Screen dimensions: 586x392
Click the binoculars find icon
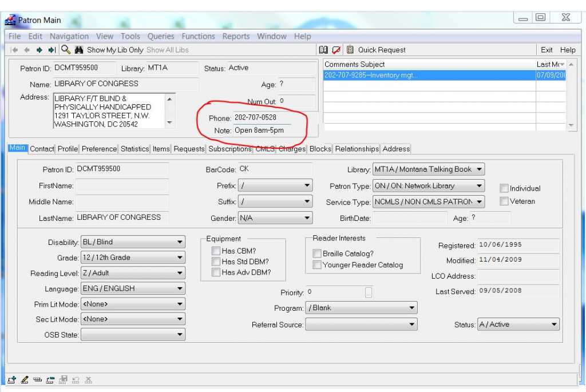[x=79, y=50]
